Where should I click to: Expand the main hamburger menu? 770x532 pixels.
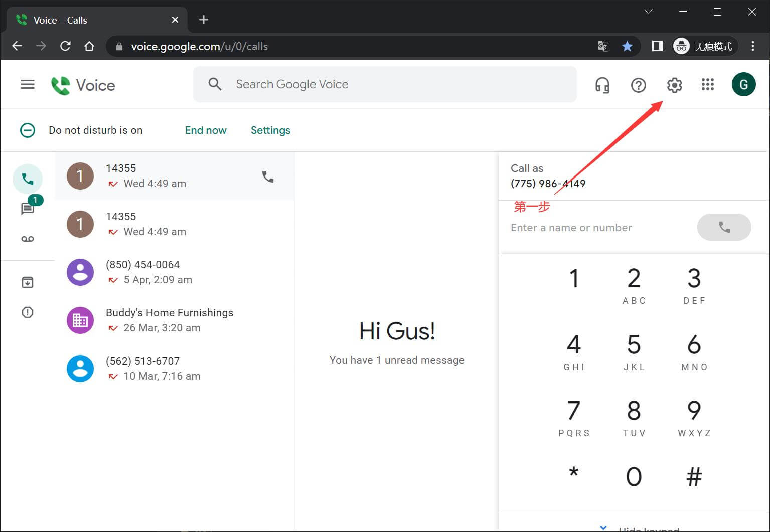tap(28, 85)
